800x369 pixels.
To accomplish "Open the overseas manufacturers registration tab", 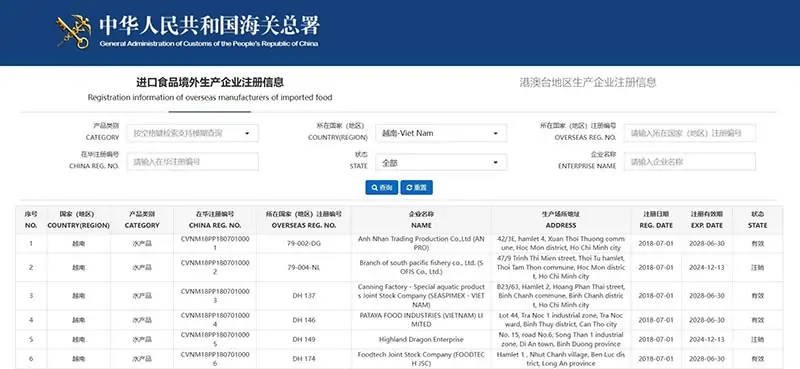I will point(210,89).
